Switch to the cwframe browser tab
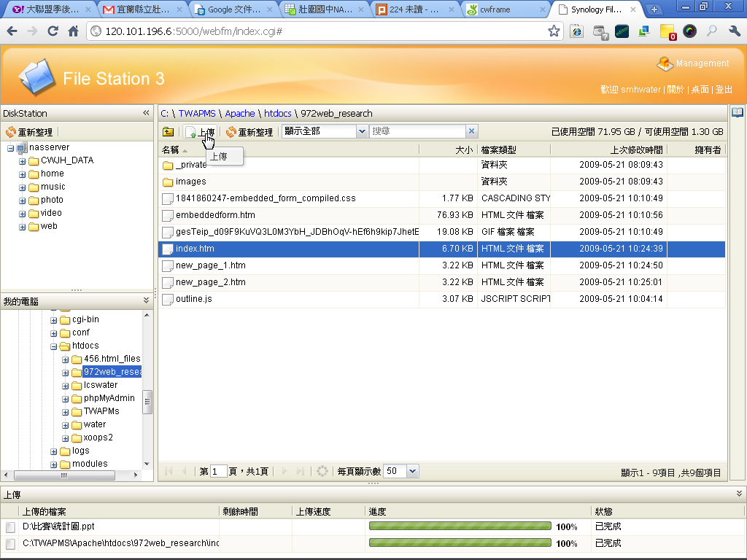The image size is (747, 560). click(505, 9)
